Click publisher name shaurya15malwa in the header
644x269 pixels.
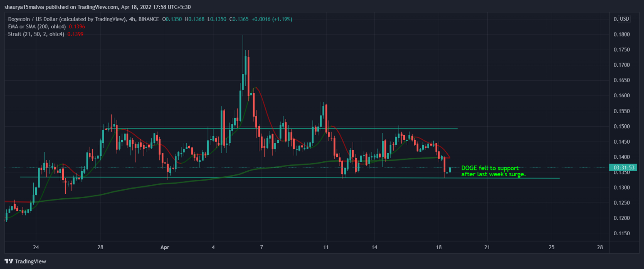(25, 7)
